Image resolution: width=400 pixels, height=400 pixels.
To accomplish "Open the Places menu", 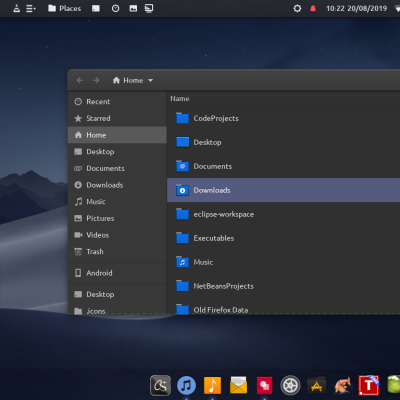I will pyautogui.click(x=65, y=8).
